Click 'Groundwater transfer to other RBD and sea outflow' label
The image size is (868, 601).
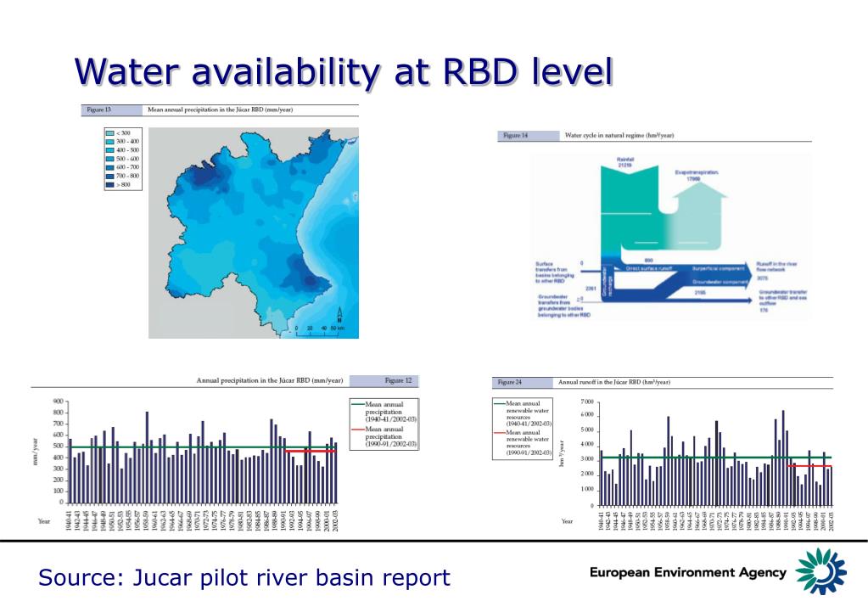(x=783, y=298)
